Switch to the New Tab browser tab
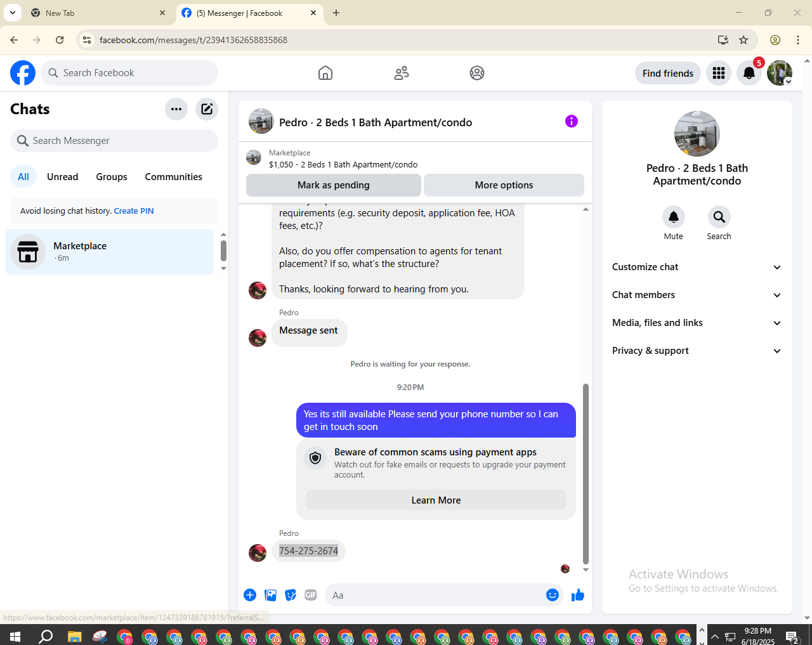This screenshot has height=645, width=812. 98,13
